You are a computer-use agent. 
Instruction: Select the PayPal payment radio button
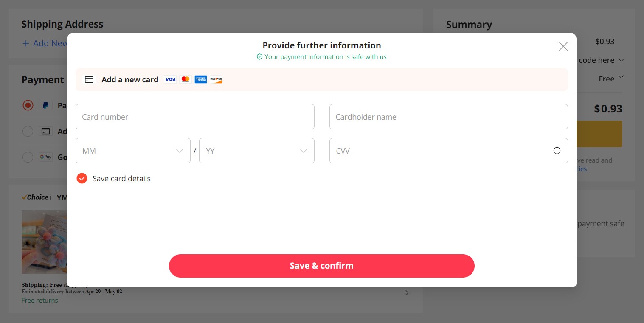click(28, 105)
